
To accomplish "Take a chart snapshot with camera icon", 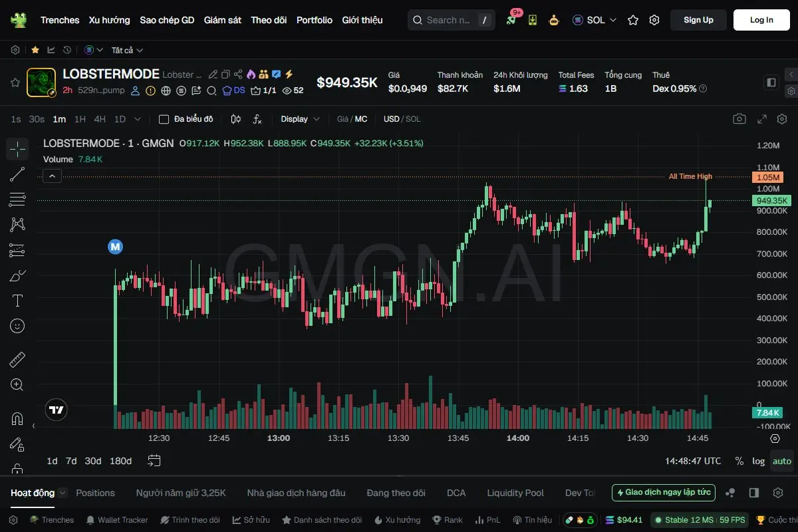I will [739, 119].
